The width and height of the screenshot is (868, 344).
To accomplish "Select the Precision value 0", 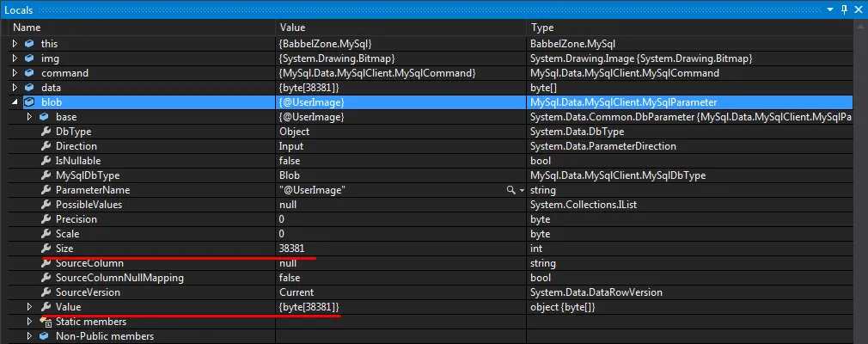I will pyautogui.click(x=282, y=218).
